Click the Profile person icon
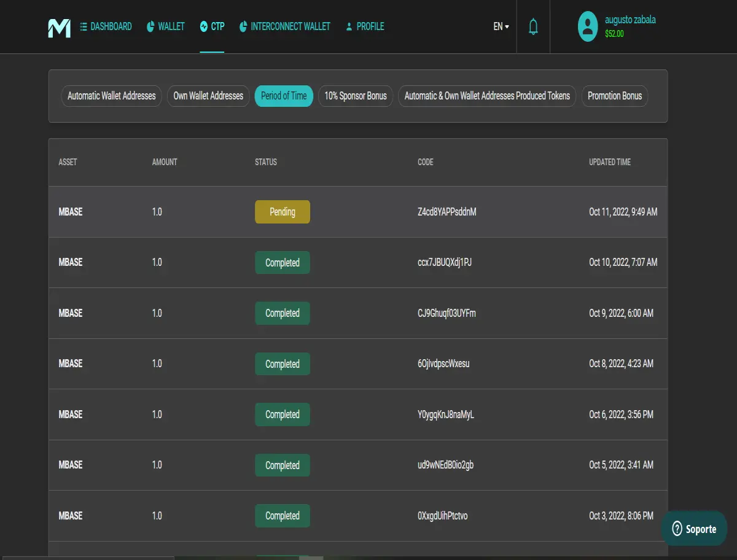This screenshot has width=737, height=560. click(349, 26)
